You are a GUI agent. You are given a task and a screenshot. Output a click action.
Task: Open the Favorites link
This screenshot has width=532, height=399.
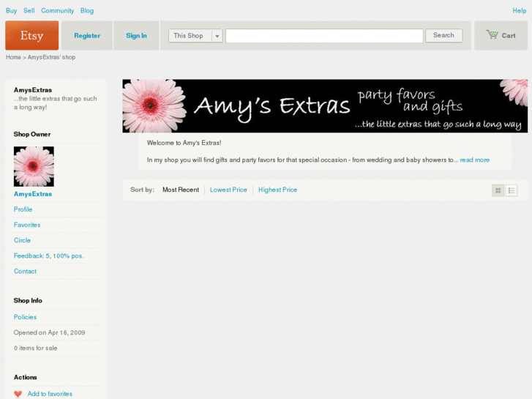coord(27,225)
